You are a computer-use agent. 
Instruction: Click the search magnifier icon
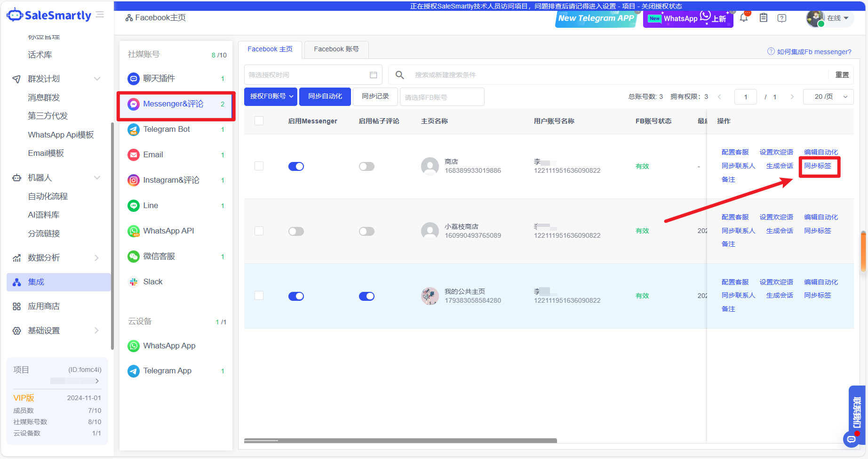(x=400, y=75)
